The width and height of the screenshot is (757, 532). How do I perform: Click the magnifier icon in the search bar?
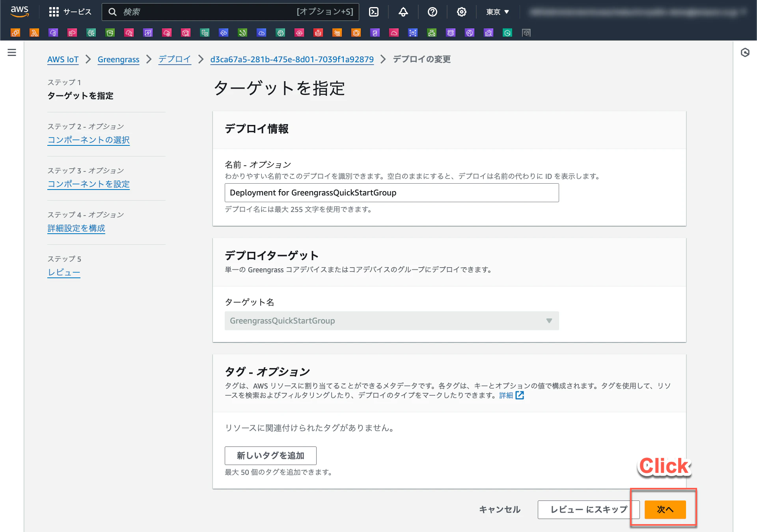pos(112,12)
